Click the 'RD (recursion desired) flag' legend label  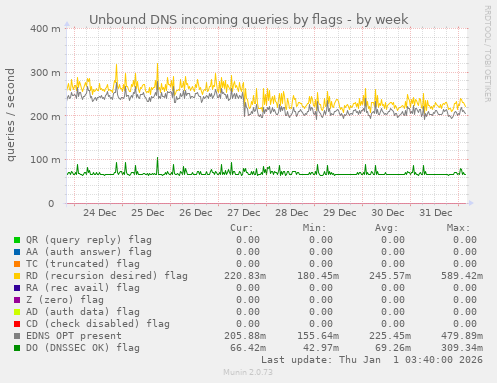click(x=107, y=276)
